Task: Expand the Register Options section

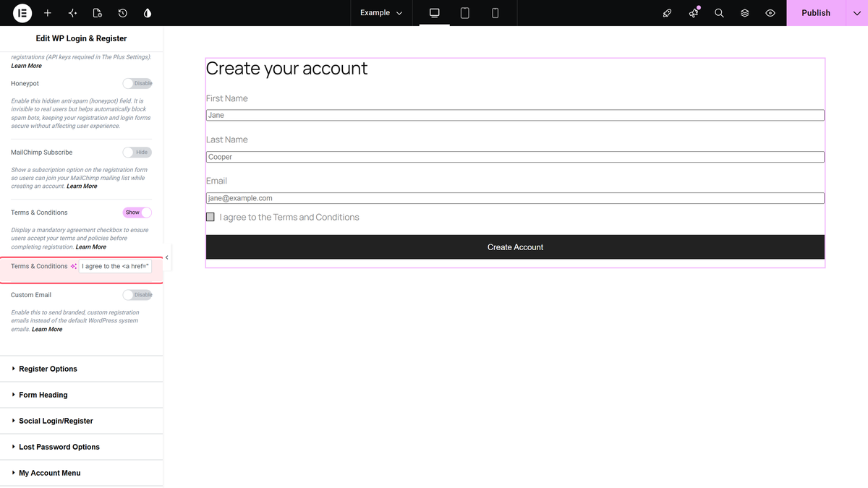Action: 82,369
